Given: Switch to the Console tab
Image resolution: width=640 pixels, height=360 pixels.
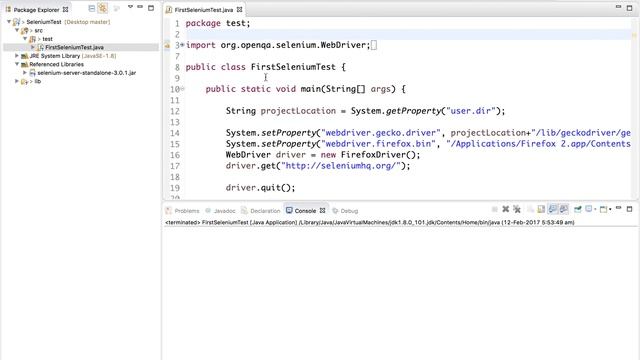Looking at the screenshot, I should [x=301, y=211].
